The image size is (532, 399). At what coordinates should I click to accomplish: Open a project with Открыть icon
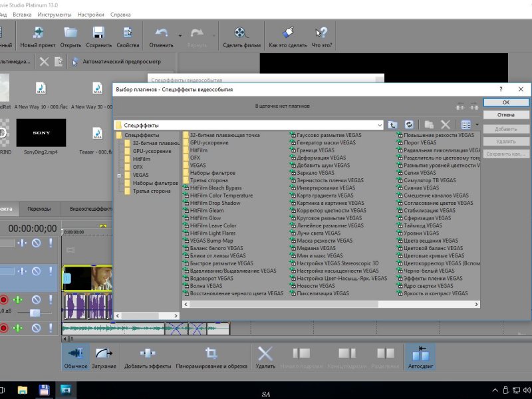[70, 37]
